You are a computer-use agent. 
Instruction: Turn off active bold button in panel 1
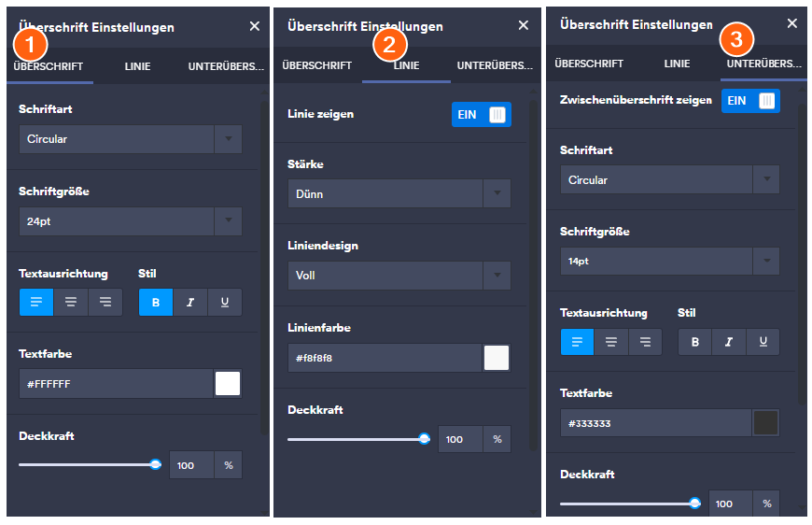(x=156, y=302)
